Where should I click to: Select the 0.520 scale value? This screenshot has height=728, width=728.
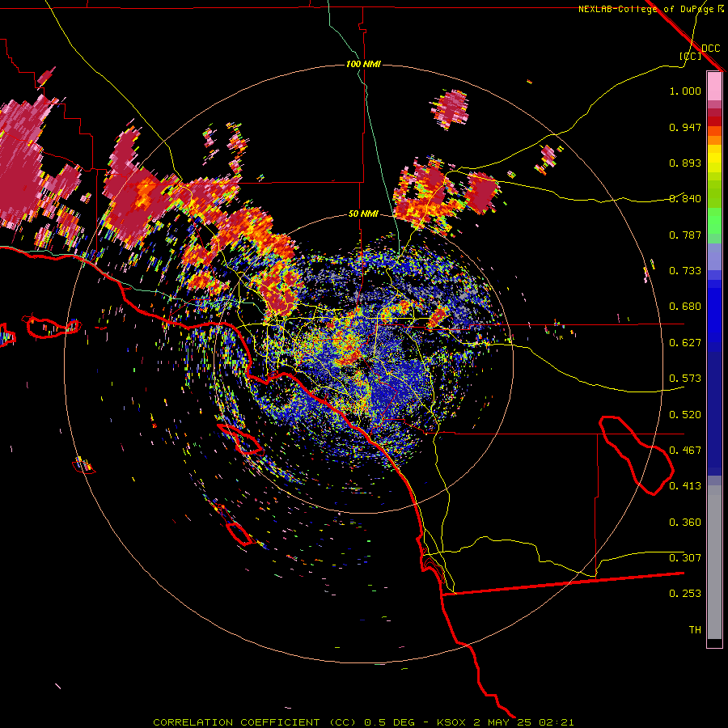tap(685, 415)
